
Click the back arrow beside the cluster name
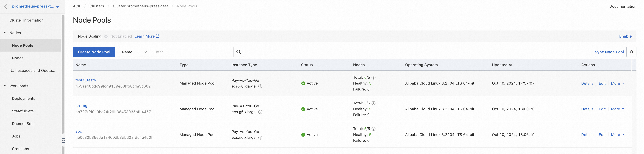pos(6,6)
